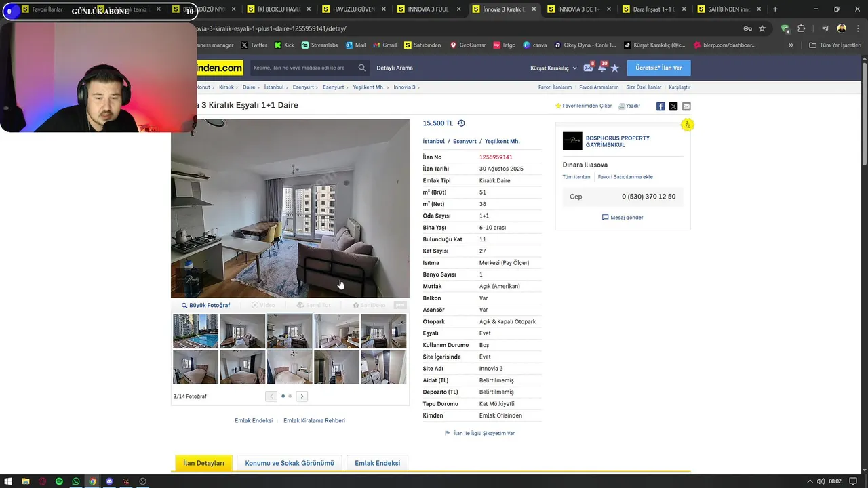The image size is (868, 488).
Task: Click the main living room photo
Action: 290,208
